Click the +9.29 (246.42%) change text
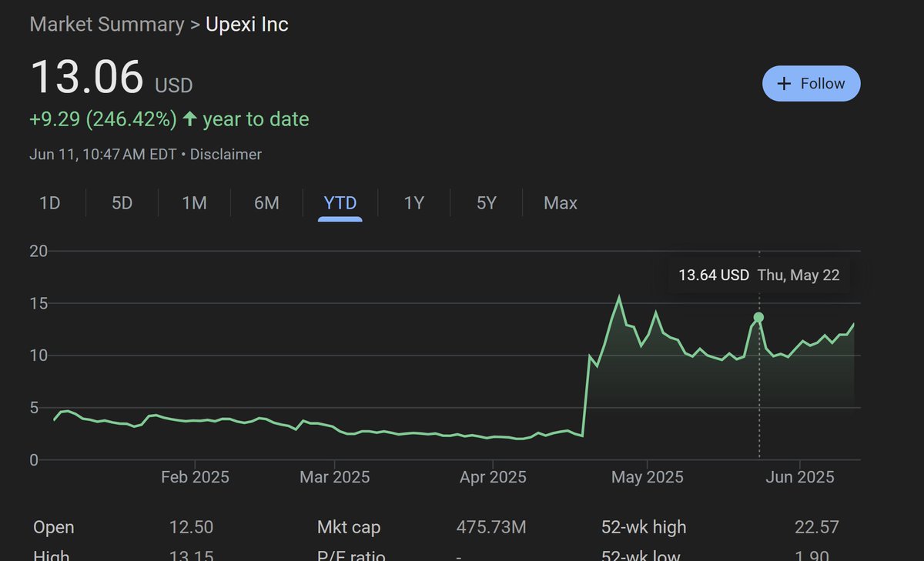Image resolution: width=924 pixels, height=561 pixels. [103, 119]
